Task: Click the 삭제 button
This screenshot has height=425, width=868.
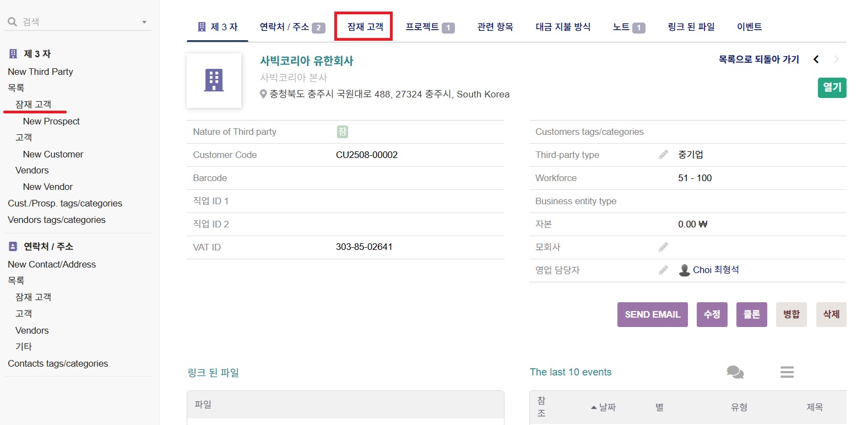Action: click(831, 314)
